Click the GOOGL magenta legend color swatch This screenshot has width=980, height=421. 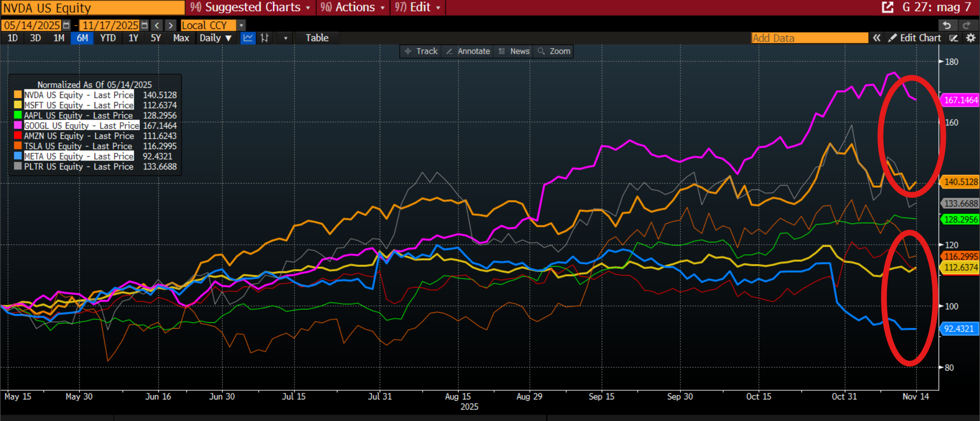(x=18, y=126)
